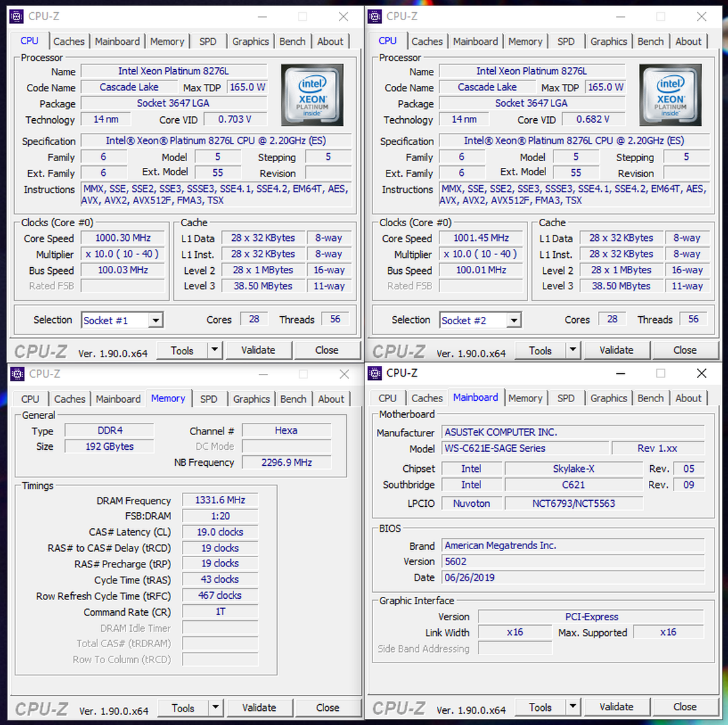Open SPD tab in Socket #2 window

pyautogui.click(x=566, y=42)
